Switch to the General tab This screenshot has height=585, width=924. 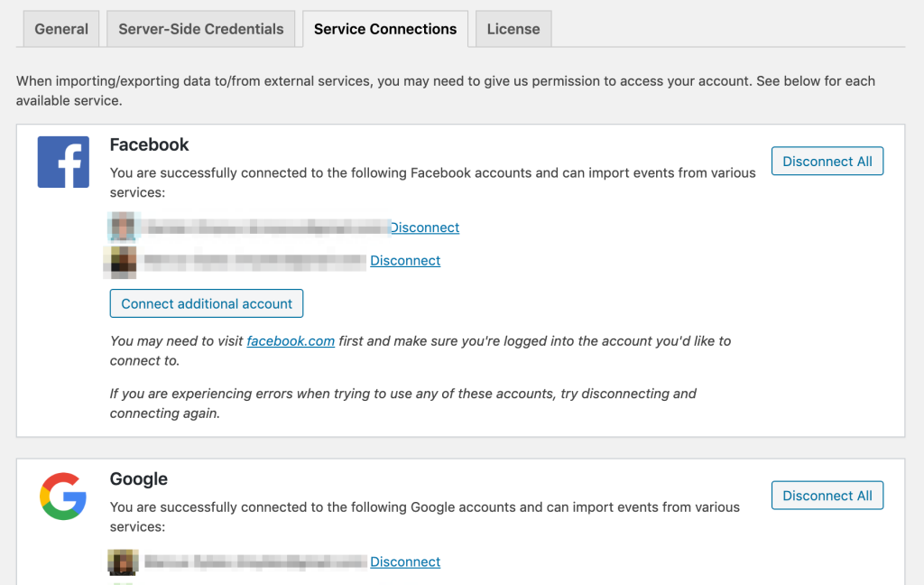tap(61, 29)
